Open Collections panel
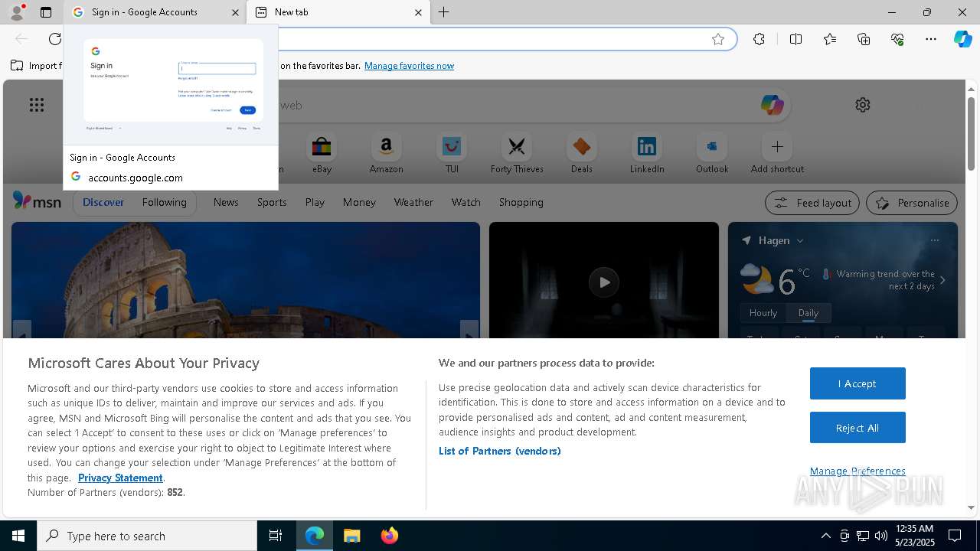Image resolution: width=980 pixels, height=551 pixels. [x=864, y=39]
